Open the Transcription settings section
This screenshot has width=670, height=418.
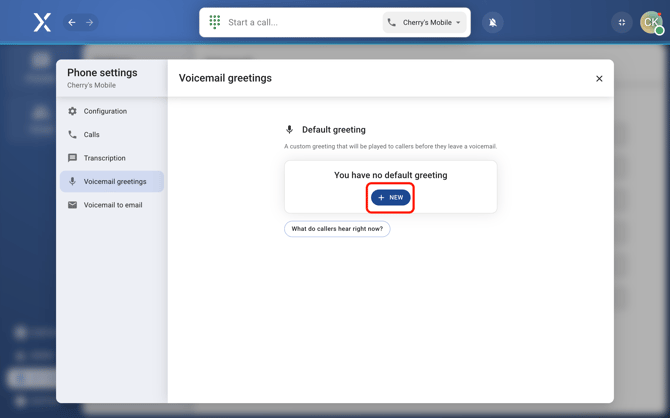point(104,158)
